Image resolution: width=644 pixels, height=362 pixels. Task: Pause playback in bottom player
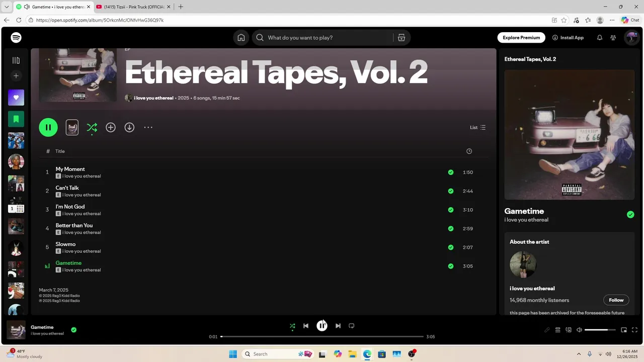tap(322, 326)
